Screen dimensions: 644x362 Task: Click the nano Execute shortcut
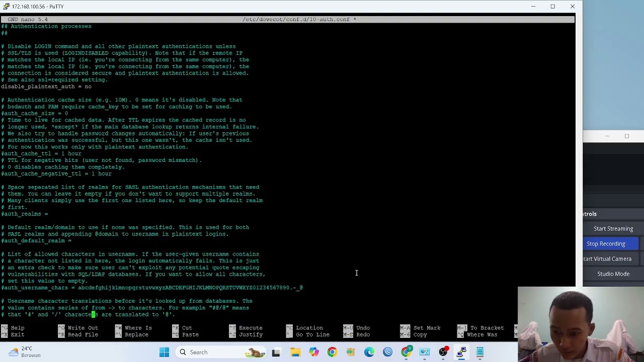click(246, 328)
